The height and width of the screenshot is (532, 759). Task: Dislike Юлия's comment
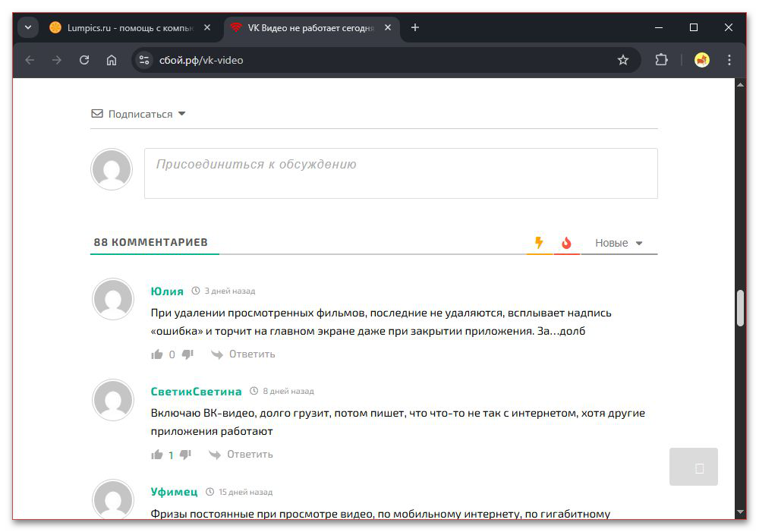[x=187, y=354]
